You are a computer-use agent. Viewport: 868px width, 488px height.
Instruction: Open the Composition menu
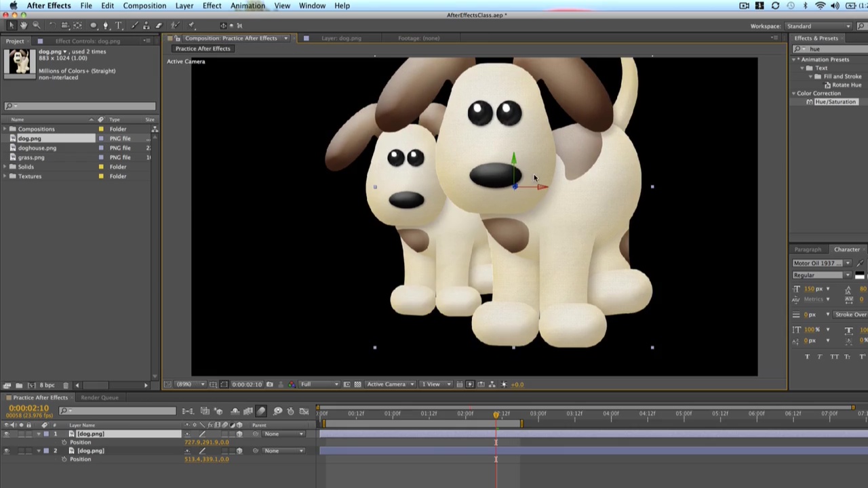144,5
